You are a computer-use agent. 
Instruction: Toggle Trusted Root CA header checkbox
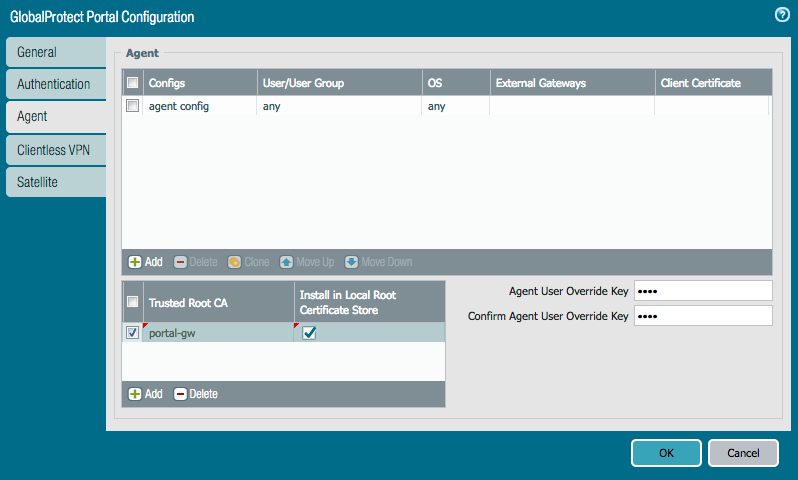132,301
